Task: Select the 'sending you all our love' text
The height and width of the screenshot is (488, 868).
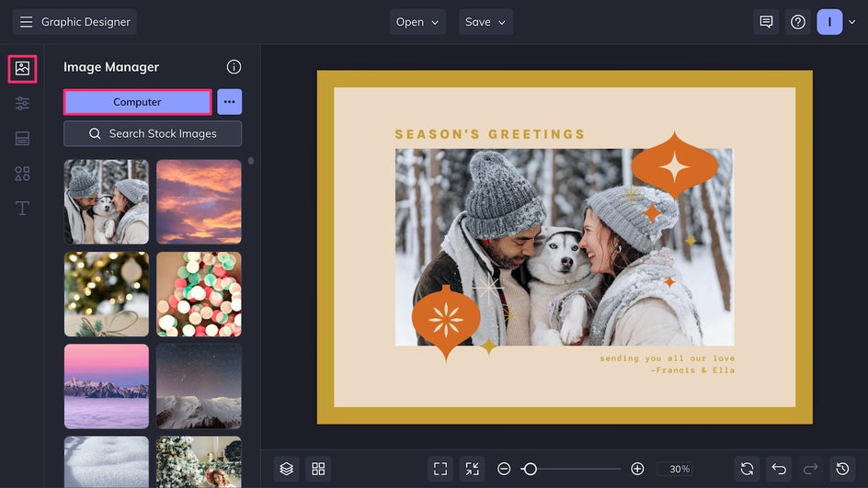Action: click(667, 358)
